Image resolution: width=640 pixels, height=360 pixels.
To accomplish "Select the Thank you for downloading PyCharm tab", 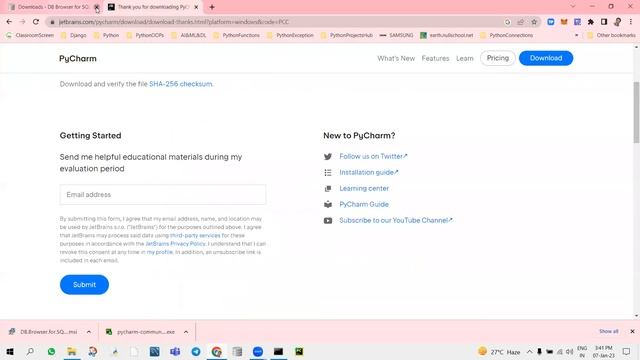I will coord(153,7).
